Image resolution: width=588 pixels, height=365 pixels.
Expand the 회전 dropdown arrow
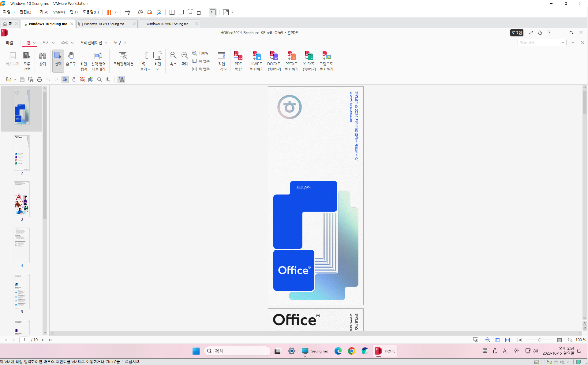158,69
